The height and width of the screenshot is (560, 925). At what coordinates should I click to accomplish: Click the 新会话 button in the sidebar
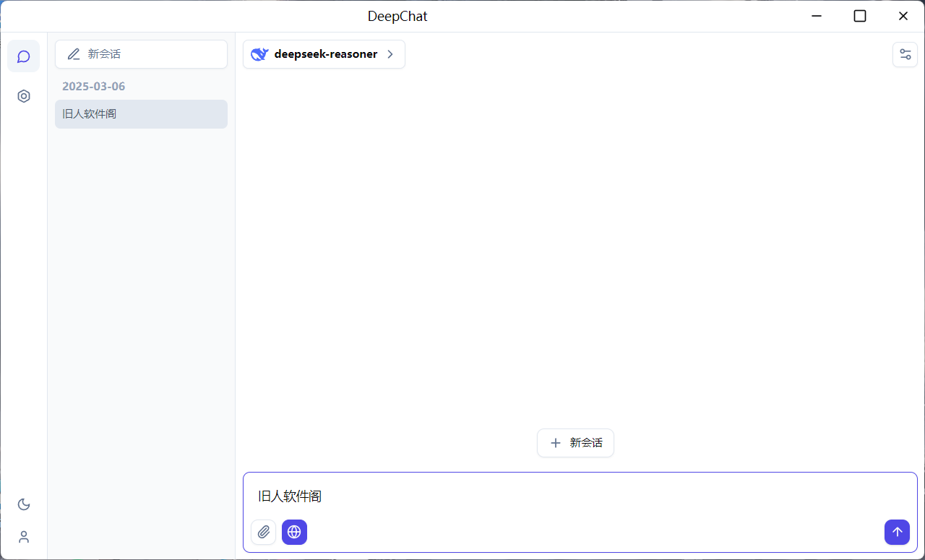(141, 54)
